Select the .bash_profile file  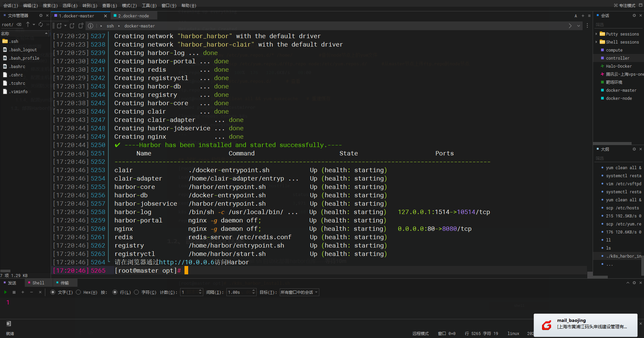point(24,58)
